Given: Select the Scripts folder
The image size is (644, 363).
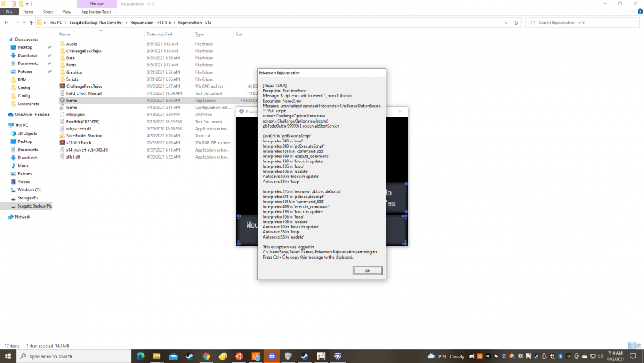Looking at the screenshot, I should pos(72,79).
